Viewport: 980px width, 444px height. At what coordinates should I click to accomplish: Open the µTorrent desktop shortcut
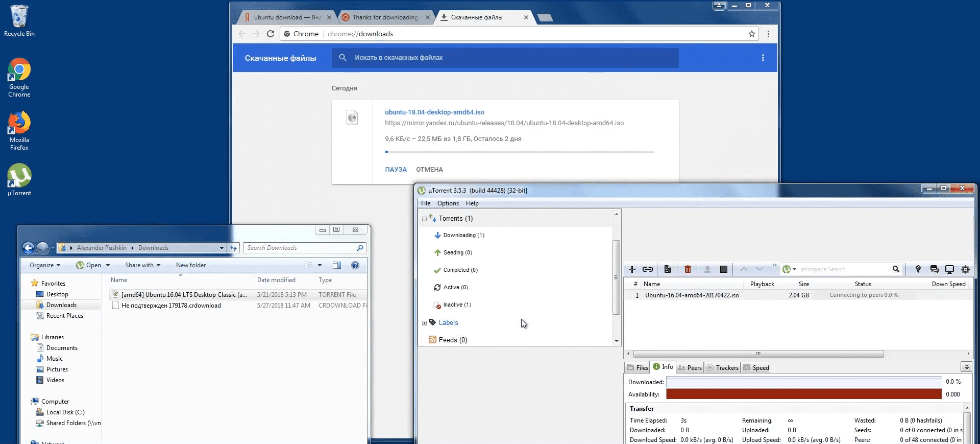(19, 179)
